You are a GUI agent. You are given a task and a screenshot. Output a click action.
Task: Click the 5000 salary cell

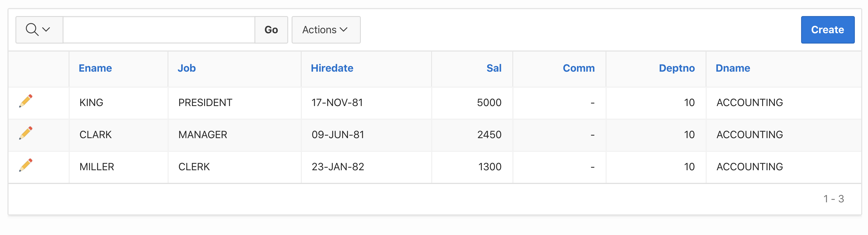pyautogui.click(x=489, y=103)
